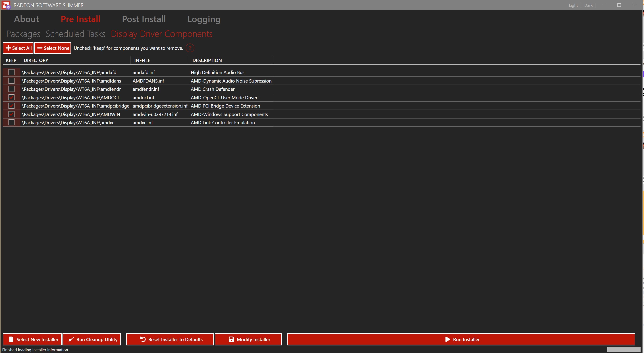Screen dimensions: 644x353
Task: Click the WT6A_INF\AMDOCL directory path
Action: click(x=71, y=98)
